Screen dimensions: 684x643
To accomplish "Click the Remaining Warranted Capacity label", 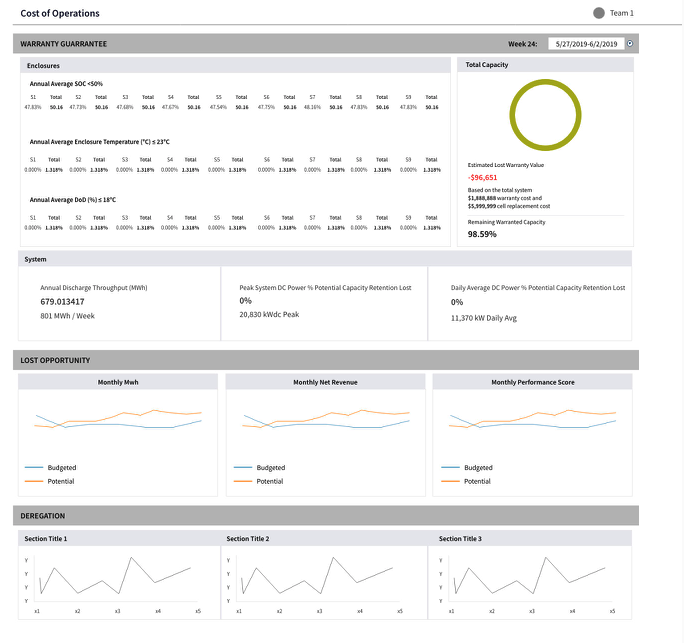I will tap(506, 222).
